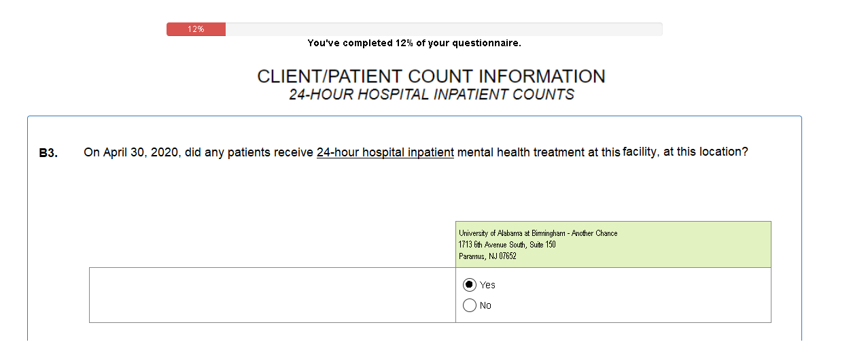This screenshot has height=342, width=868.
Task: Click the "CLIENT/PATIENT COUNT INFORMATION" heading
Action: [431, 76]
